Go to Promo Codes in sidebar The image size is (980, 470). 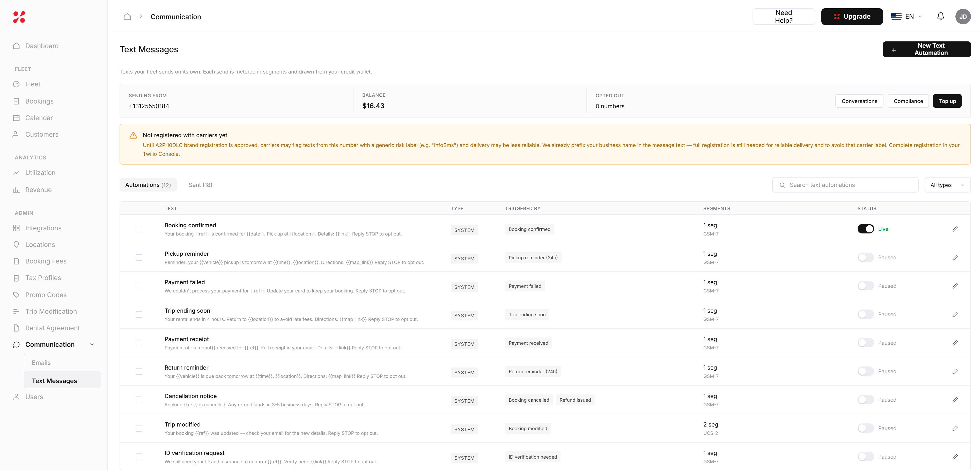click(x=46, y=295)
